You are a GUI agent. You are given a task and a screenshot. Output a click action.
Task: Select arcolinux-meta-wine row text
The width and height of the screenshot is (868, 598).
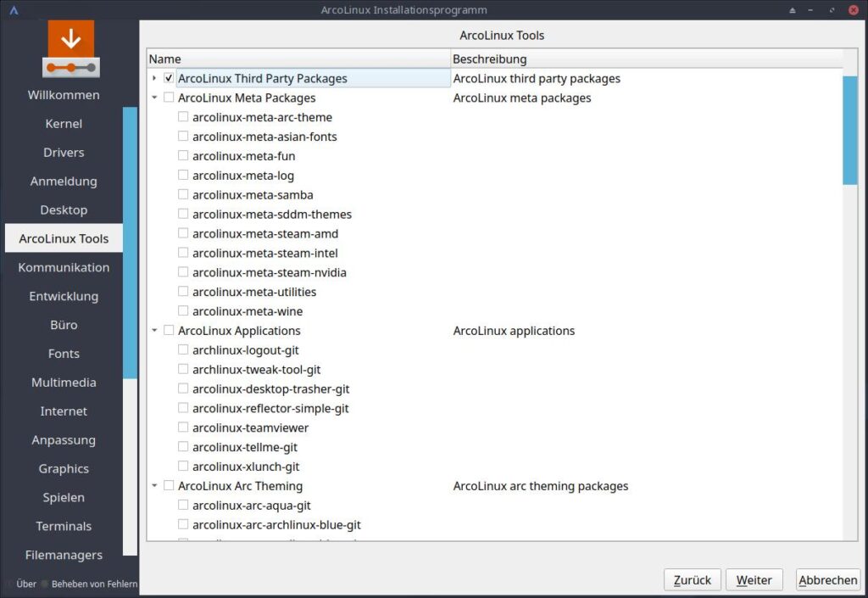tap(248, 311)
